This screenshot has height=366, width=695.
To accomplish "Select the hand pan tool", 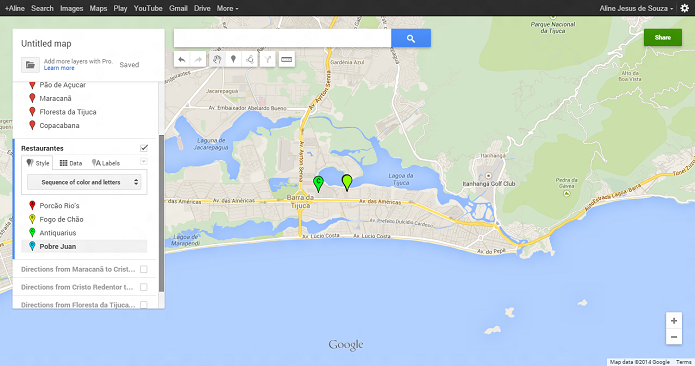I will 217,59.
